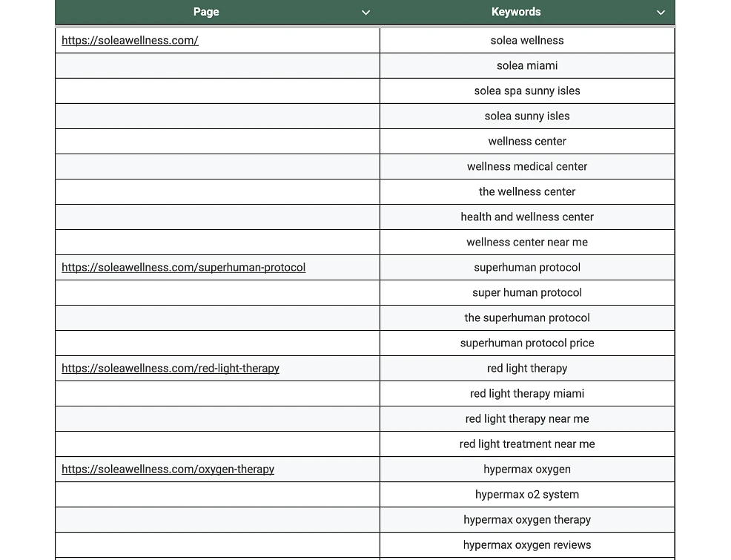This screenshot has width=731, height=560.
Task: Select the 'red light treatment near me' cell
Action: click(x=527, y=444)
